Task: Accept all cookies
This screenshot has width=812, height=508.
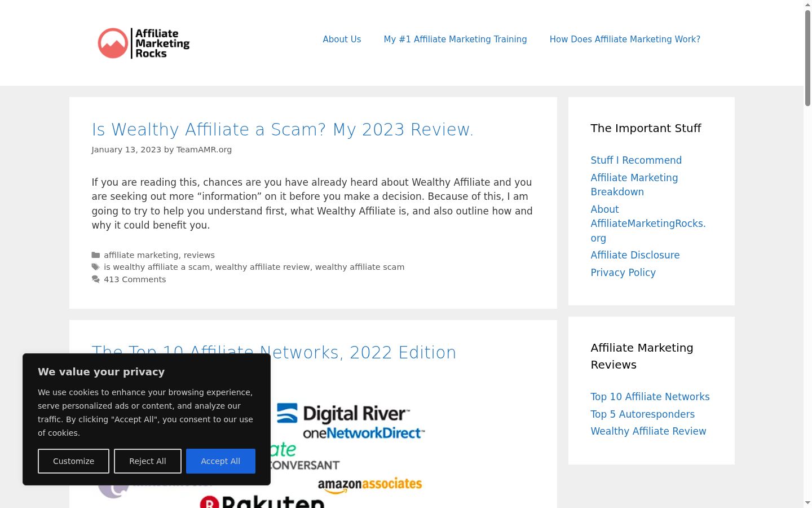Action: (220, 461)
